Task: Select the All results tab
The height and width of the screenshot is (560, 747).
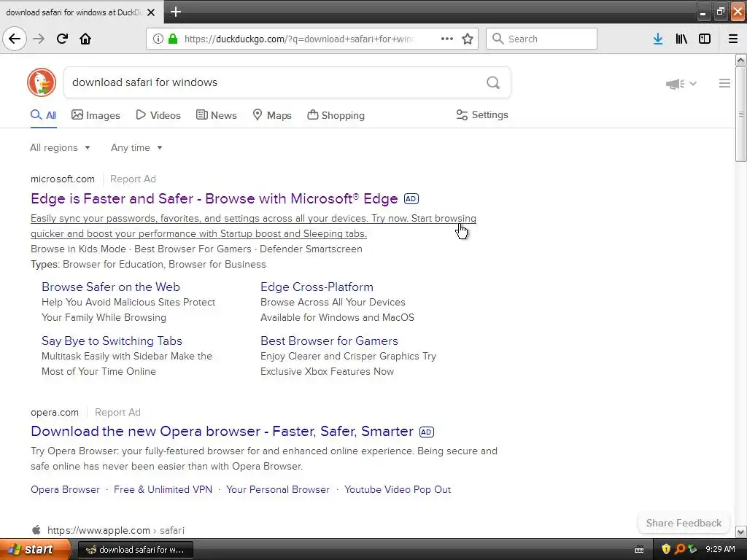Action: (x=43, y=115)
